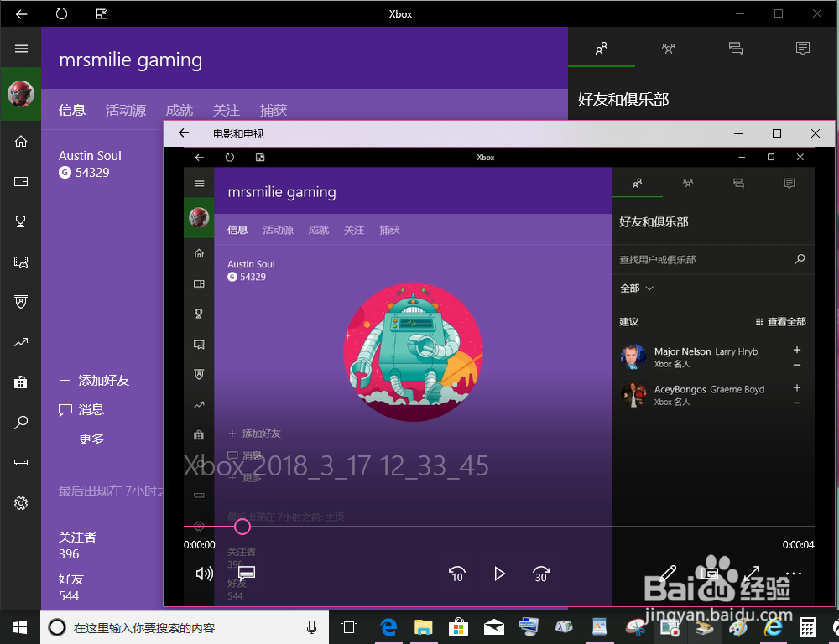The width and height of the screenshot is (839, 644).
Task: Toggle Major Nelson friend add button
Action: click(796, 351)
